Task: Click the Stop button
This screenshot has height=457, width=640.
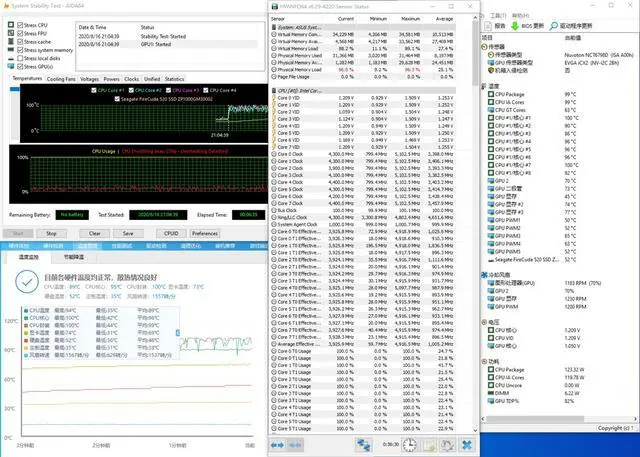Action: 51,233
